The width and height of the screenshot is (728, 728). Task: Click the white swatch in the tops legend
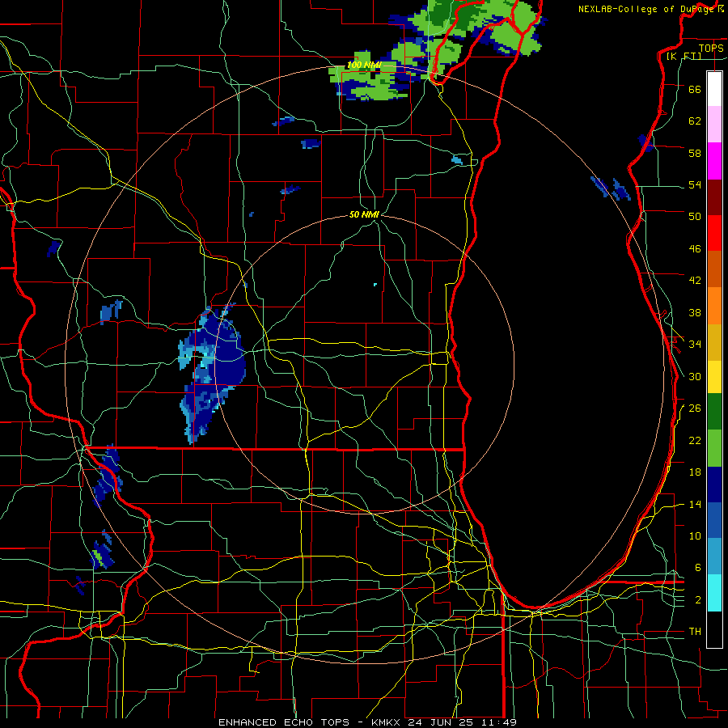point(714,89)
